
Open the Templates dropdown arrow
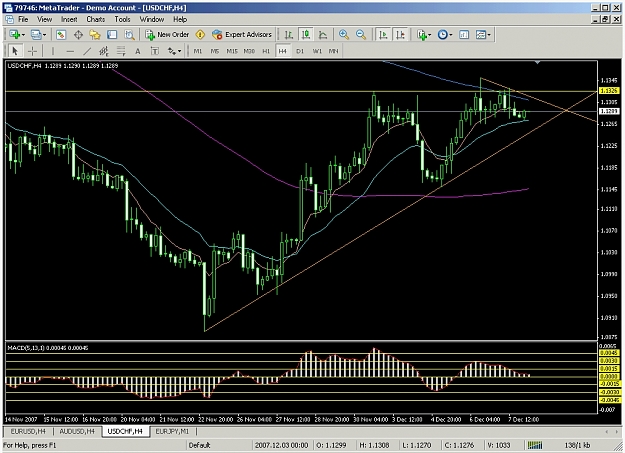[x=489, y=35]
